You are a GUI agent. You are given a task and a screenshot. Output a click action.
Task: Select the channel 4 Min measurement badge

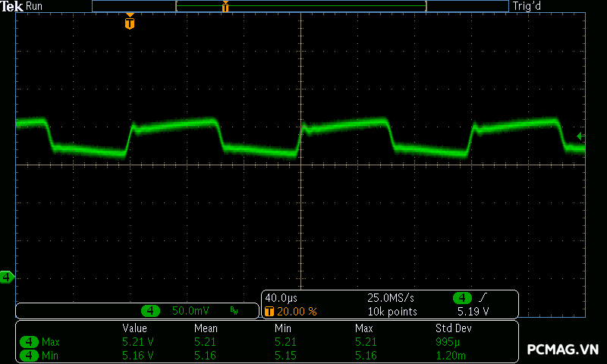coord(30,355)
